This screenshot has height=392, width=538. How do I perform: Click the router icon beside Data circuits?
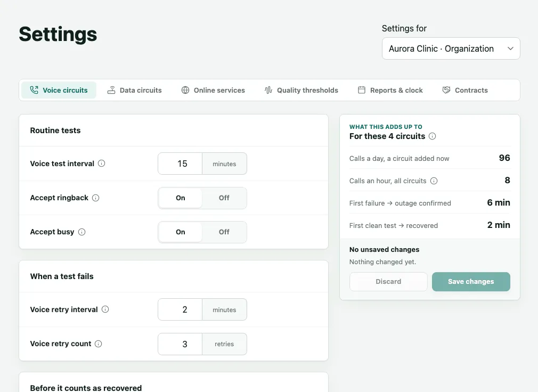pos(111,90)
